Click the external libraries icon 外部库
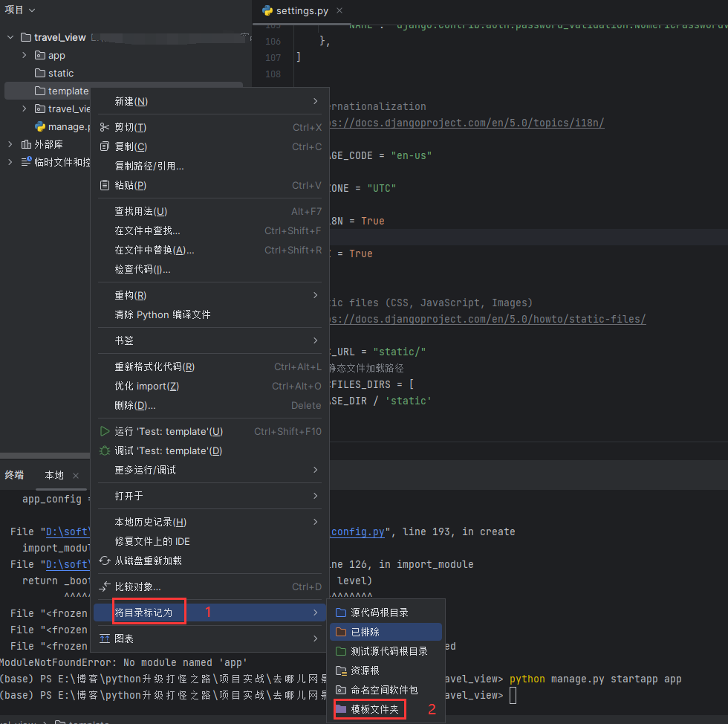 pos(26,144)
